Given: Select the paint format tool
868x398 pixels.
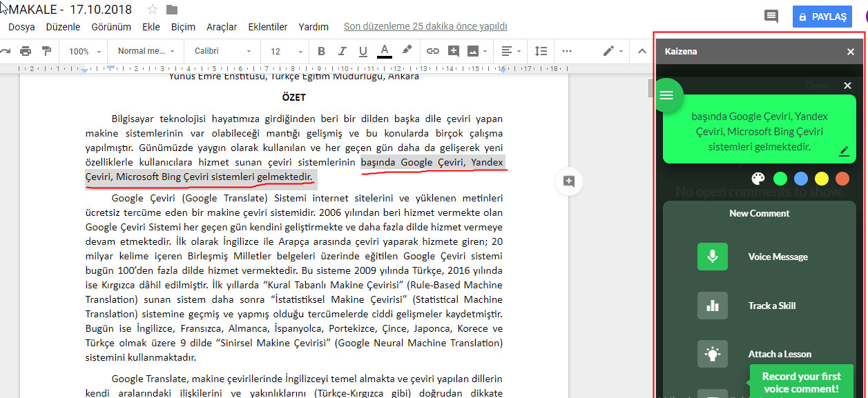Looking at the screenshot, I should [x=46, y=51].
